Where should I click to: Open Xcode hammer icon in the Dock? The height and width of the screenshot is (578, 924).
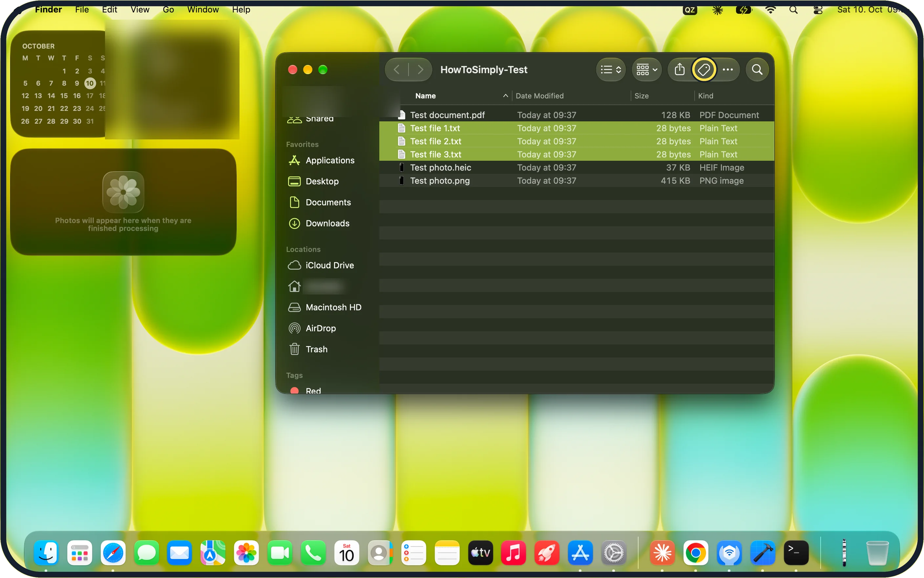762,552
